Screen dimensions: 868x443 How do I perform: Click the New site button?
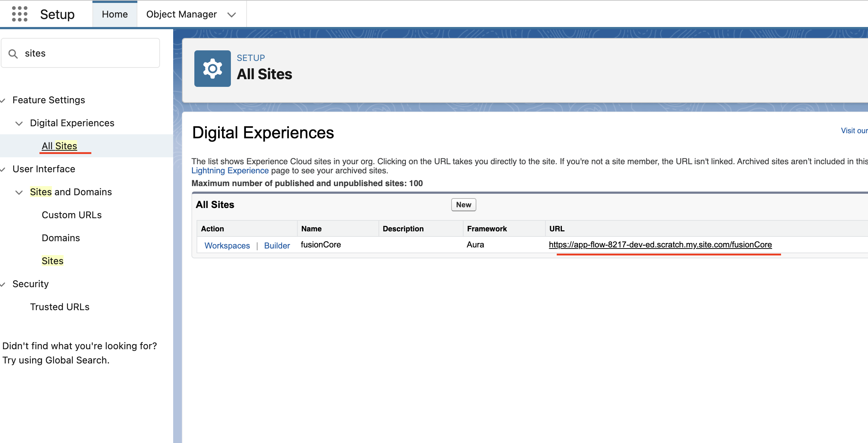[464, 205]
